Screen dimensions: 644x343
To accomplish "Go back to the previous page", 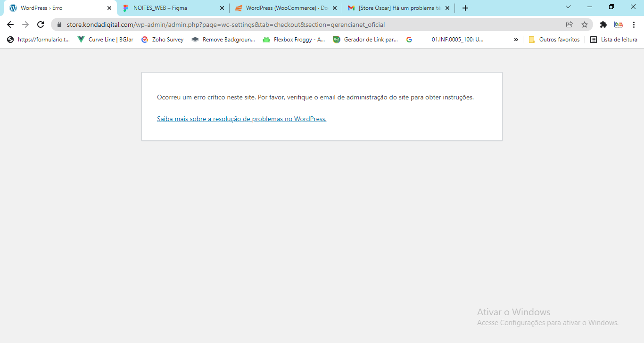I will click(10, 24).
